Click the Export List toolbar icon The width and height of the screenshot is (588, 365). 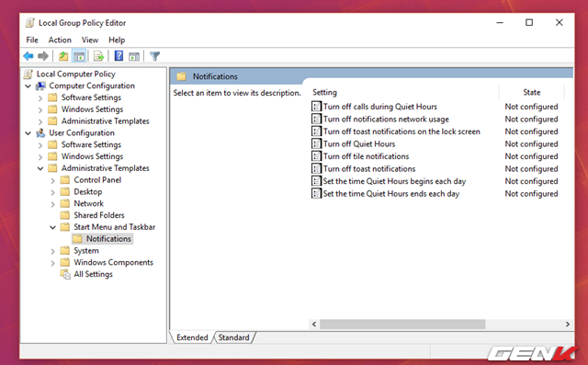98,56
